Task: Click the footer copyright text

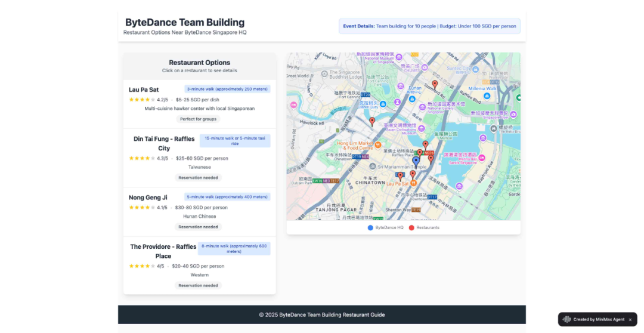Action: [x=322, y=314]
